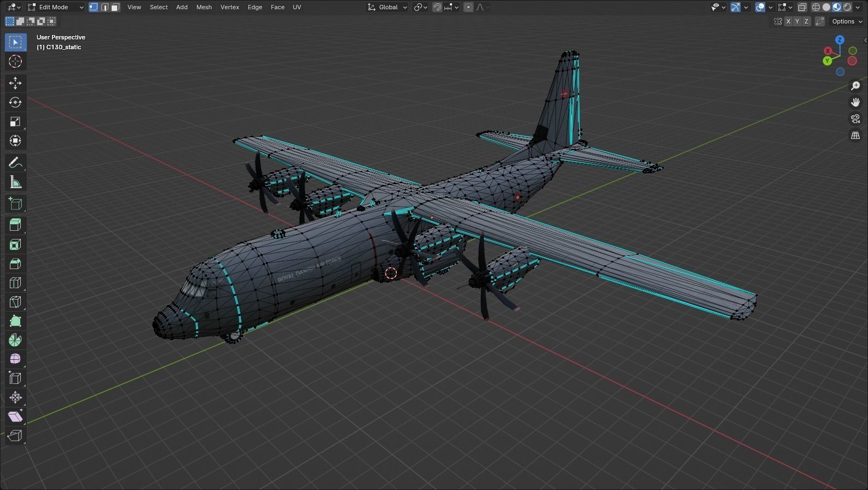Activate the Poly Build tool

(15, 321)
